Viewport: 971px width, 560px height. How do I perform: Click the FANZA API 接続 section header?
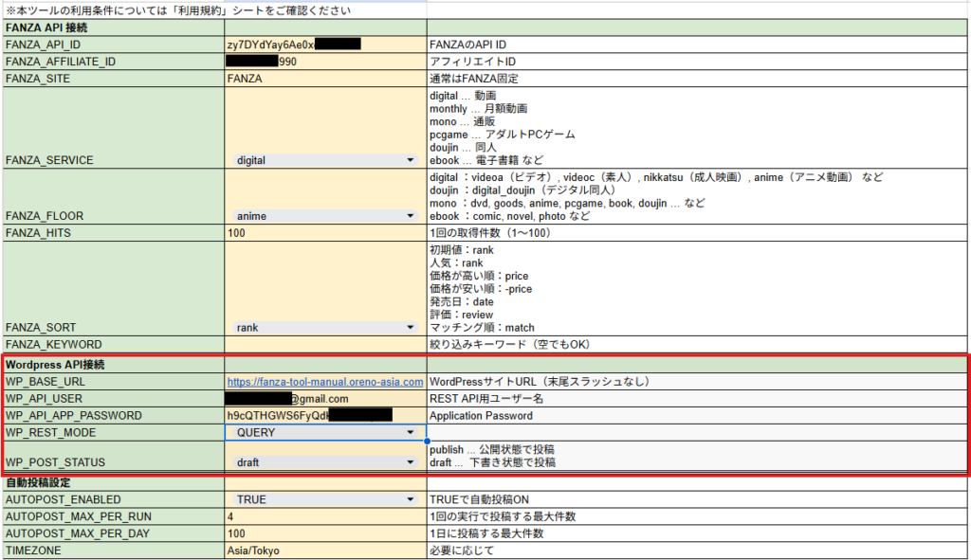112,27
